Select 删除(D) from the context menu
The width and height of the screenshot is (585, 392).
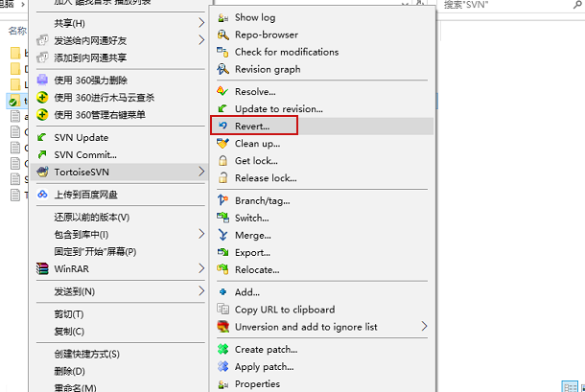pyautogui.click(x=121, y=371)
